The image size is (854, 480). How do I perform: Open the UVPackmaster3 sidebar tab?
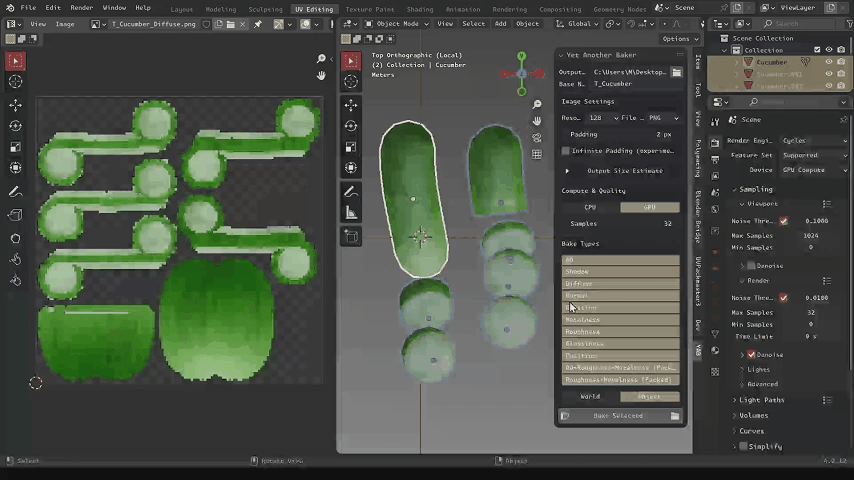(698, 281)
